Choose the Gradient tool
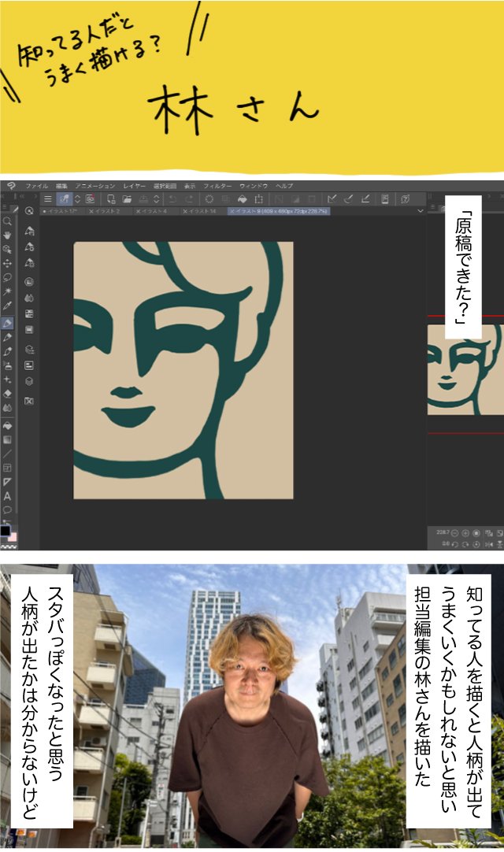 [x=7, y=439]
